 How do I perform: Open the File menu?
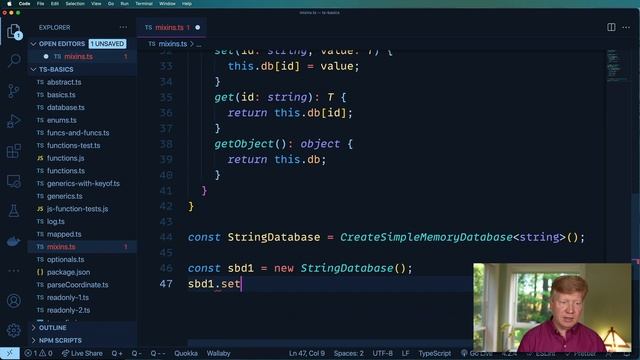click(x=40, y=4)
